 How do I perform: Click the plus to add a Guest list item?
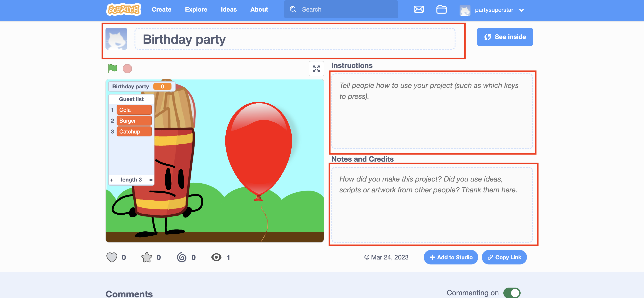112,180
